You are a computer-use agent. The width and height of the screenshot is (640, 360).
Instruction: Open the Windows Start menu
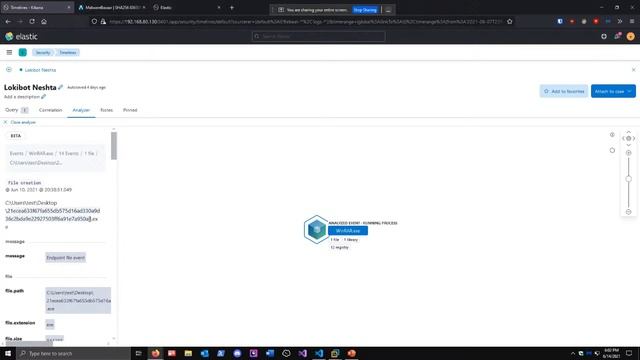pos(8,353)
